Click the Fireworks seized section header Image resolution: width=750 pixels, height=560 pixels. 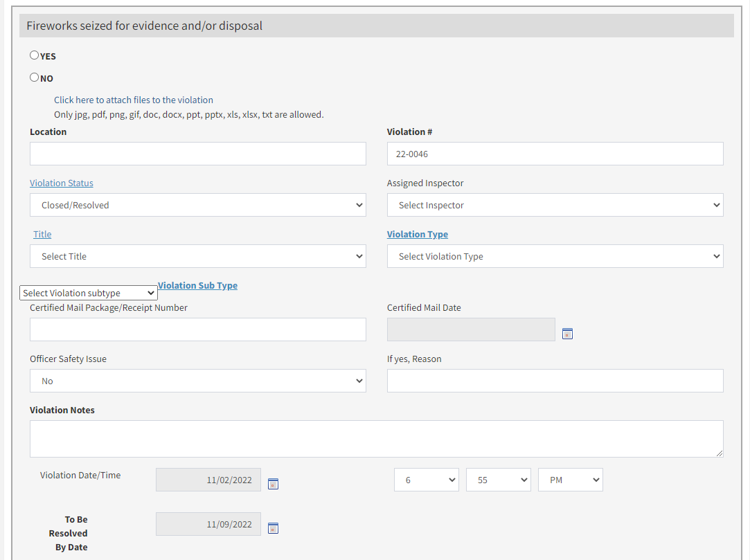click(377, 26)
